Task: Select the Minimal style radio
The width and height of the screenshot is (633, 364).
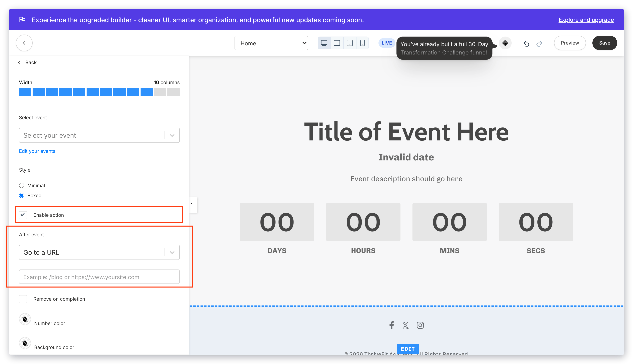Action: [22, 185]
